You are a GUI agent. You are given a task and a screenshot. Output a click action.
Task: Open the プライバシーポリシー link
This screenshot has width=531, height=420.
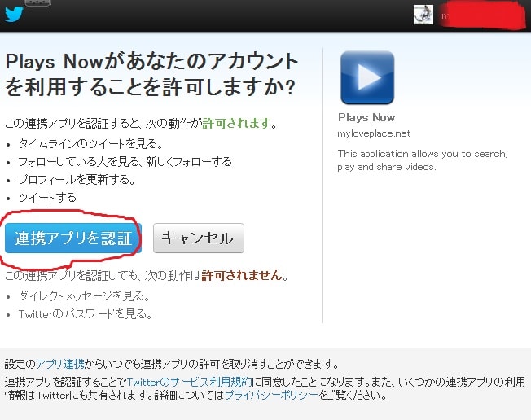[x=271, y=395]
